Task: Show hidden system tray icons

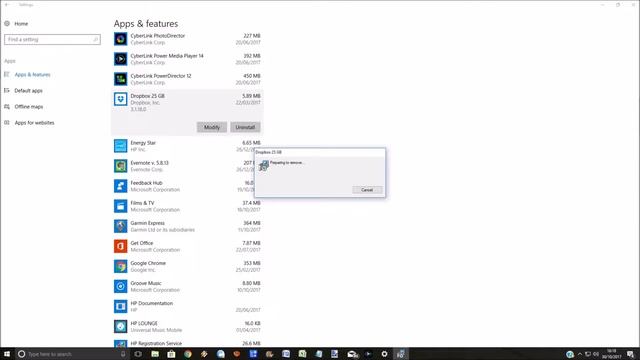Action: coord(580,354)
